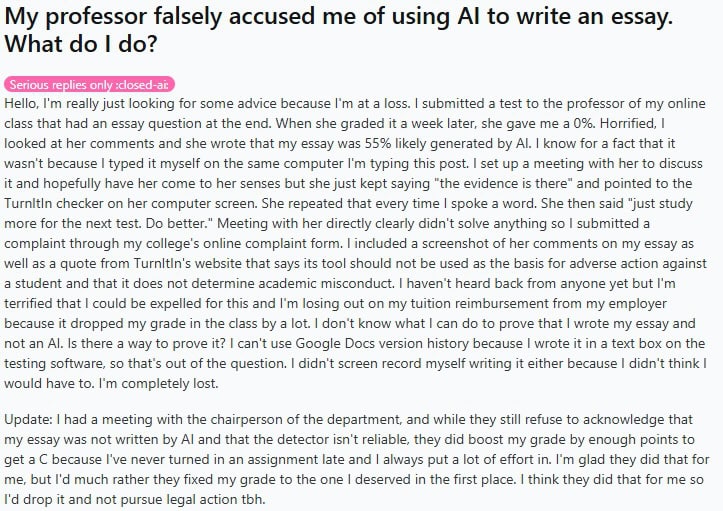
Task: Click "online complaint form" in the text
Action: (x=272, y=244)
